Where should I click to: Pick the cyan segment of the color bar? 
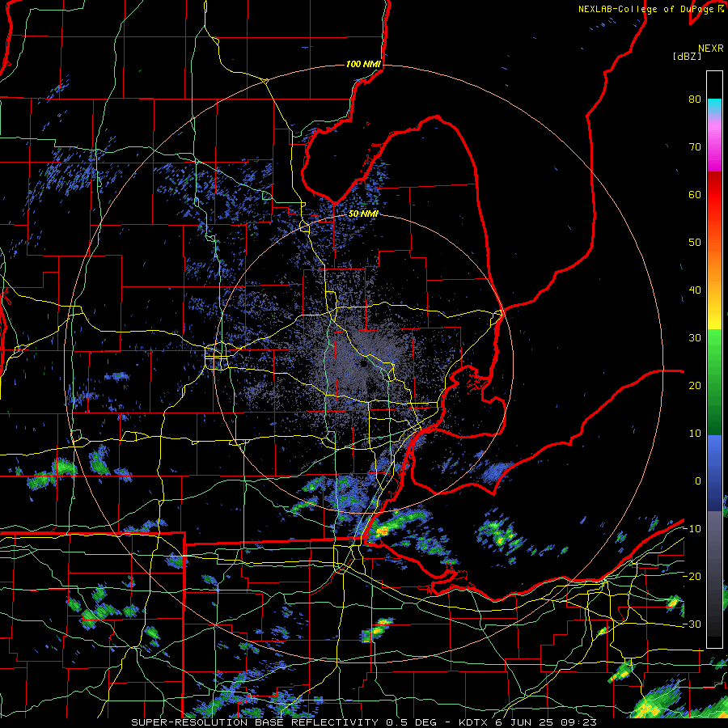pyautogui.click(x=714, y=106)
